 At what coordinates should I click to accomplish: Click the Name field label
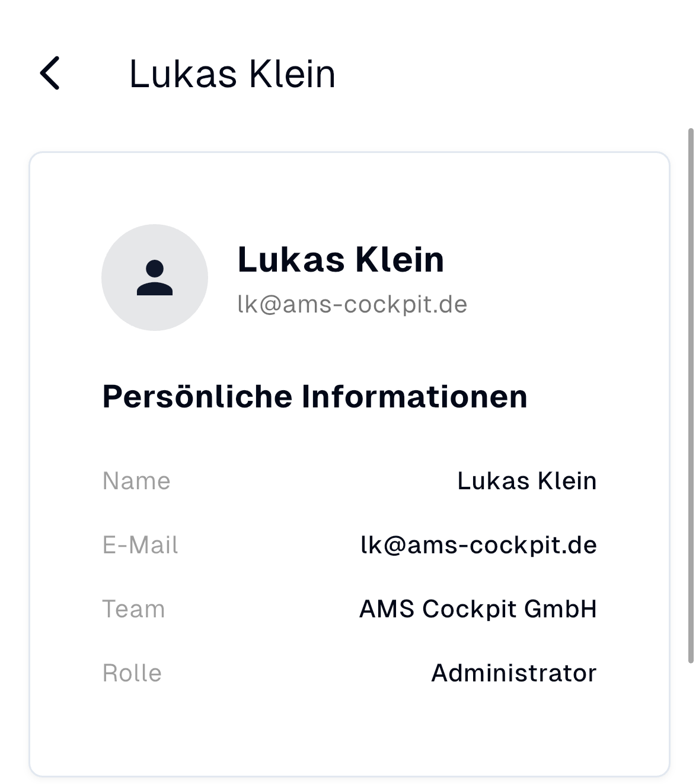pos(136,481)
